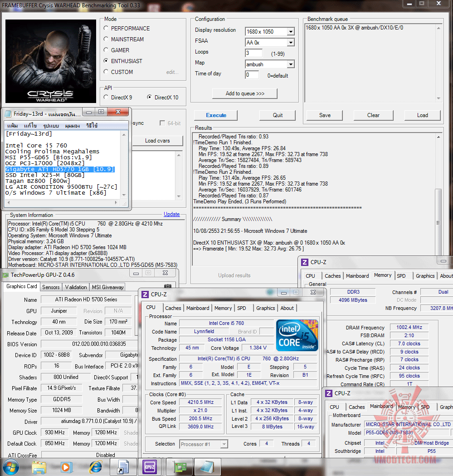Switch to Notepad via the taskbar icon
453x476 pixels.
(x=208, y=467)
